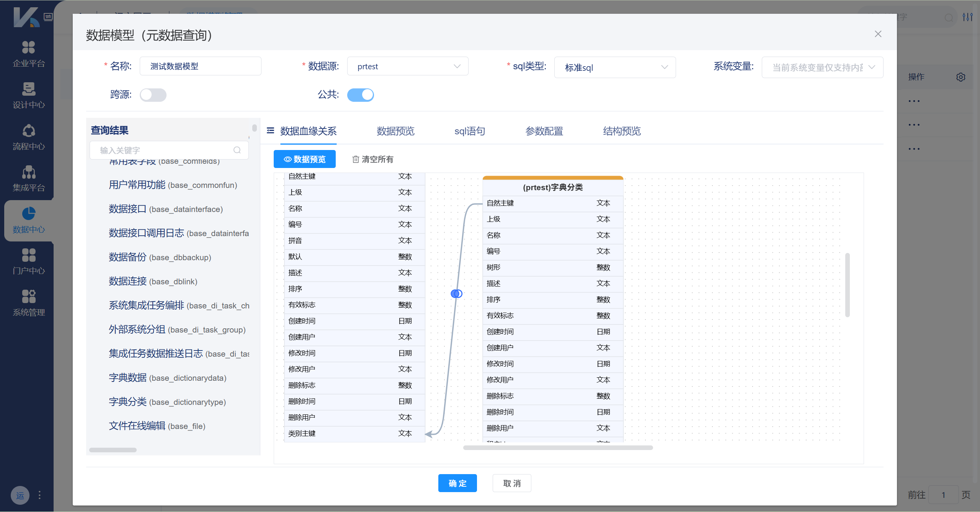Image resolution: width=980 pixels, height=512 pixels.
Task: Select the 设计中心 sidebar icon
Action: click(x=28, y=95)
